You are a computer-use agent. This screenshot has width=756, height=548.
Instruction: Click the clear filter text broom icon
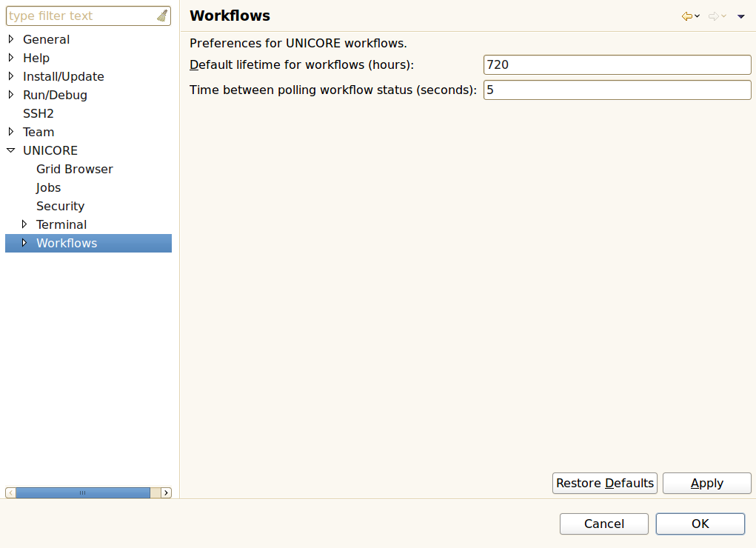click(x=161, y=16)
